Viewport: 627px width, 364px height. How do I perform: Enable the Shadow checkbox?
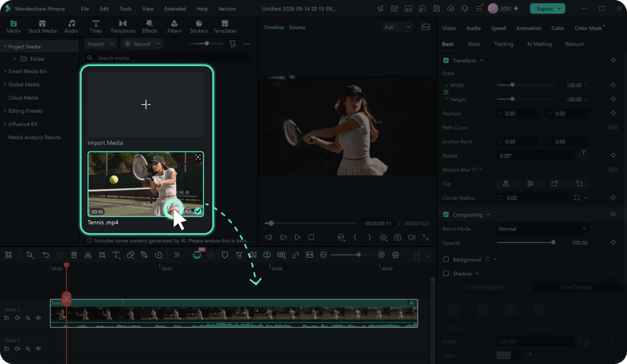(x=446, y=273)
